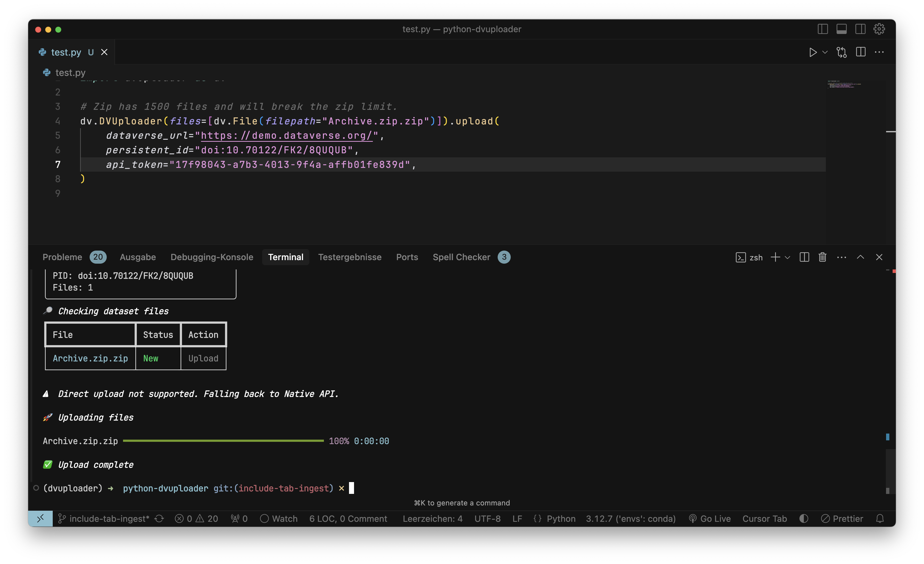This screenshot has width=924, height=564.
Task: Open remote window icon in status bar
Action: coord(40,519)
